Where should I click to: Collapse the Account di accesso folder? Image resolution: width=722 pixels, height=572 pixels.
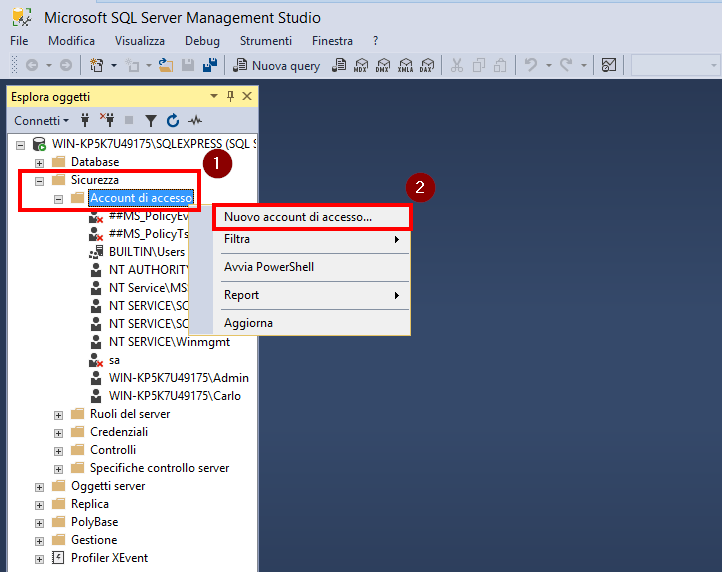pos(58,199)
